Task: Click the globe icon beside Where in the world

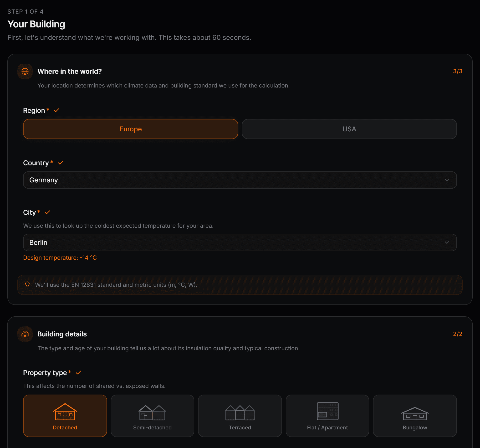Action: point(25,71)
